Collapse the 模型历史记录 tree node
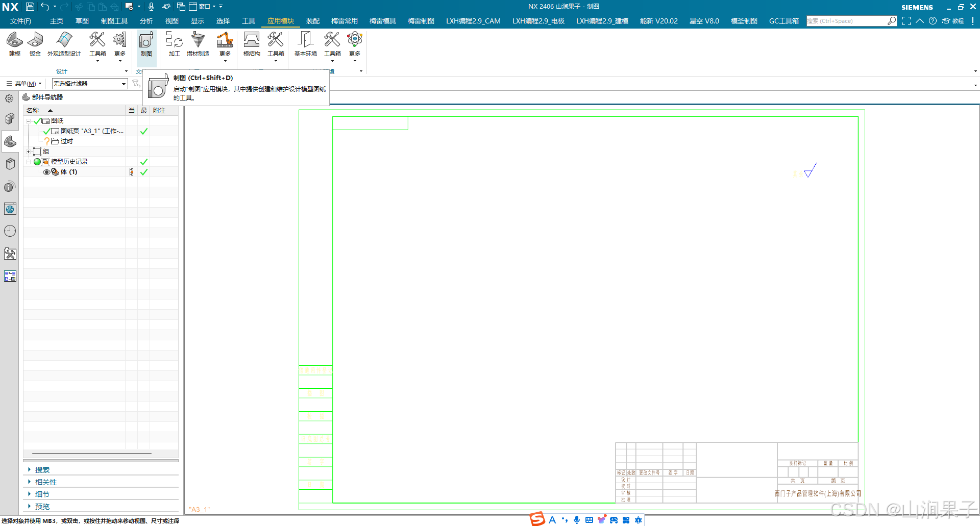This screenshot has width=980, height=526. coord(29,162)
